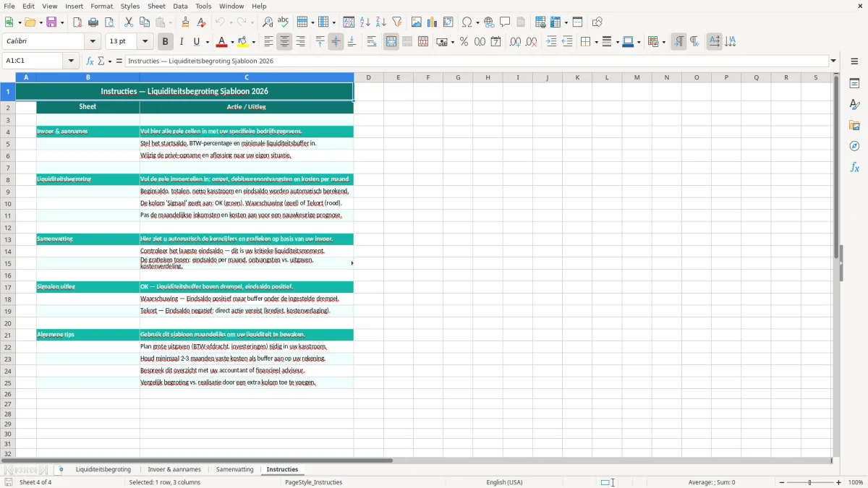
Task: Insert a chart
Action: pyautogui.click(x=433, y=22)
